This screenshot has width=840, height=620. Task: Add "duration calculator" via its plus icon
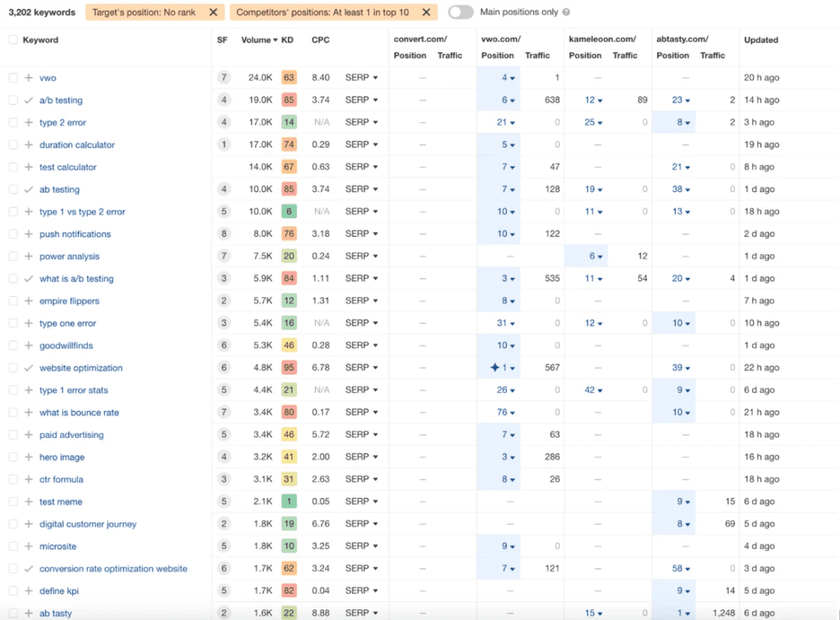click(x=29, y=144)
